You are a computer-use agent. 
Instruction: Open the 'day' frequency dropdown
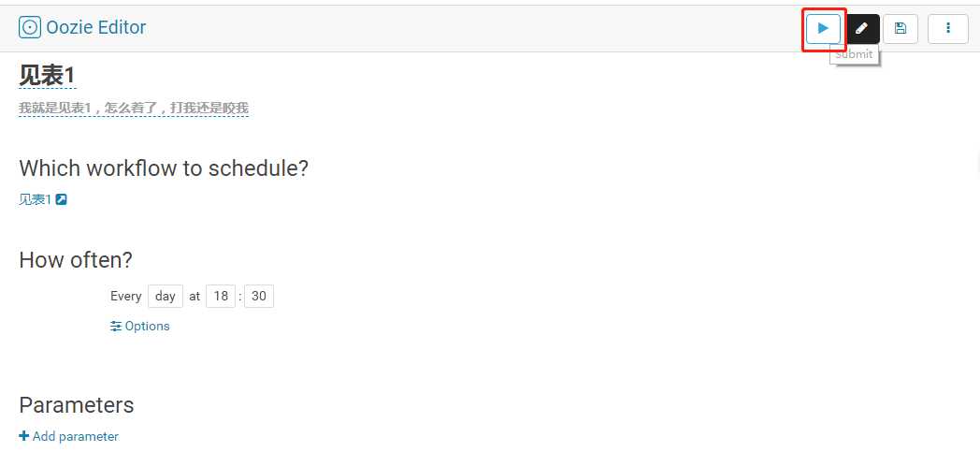(165, 297)
